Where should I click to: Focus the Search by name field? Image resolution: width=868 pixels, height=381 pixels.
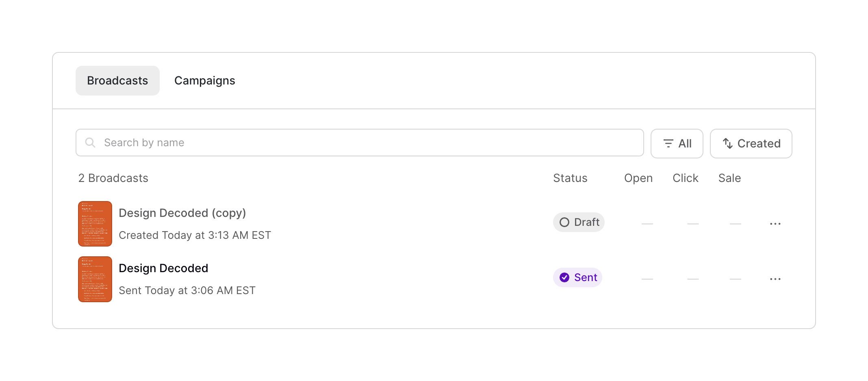coord(366,143)
